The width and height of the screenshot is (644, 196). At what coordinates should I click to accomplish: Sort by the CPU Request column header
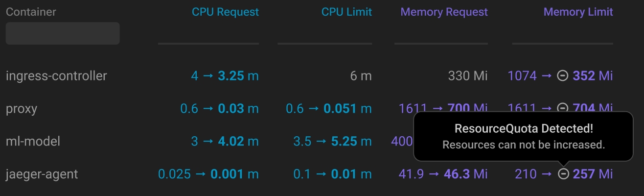pos(225,12)
